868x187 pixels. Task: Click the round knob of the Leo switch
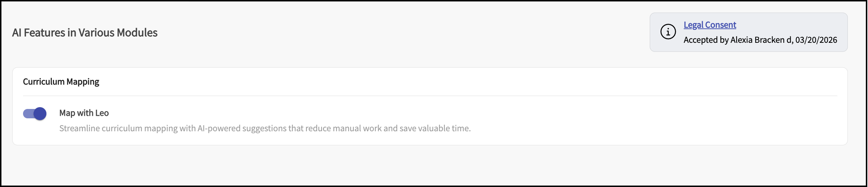[40, 114]
